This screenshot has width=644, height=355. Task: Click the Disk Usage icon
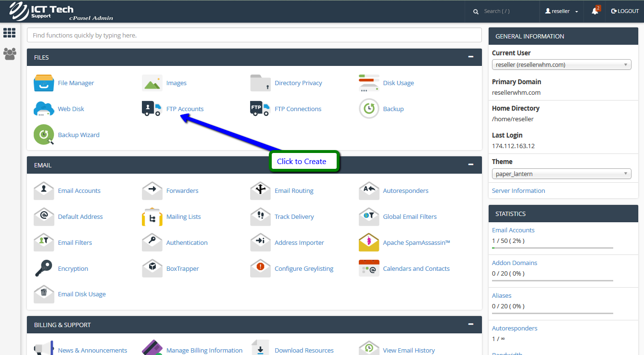pyautogui.click(x=369, y=83)
